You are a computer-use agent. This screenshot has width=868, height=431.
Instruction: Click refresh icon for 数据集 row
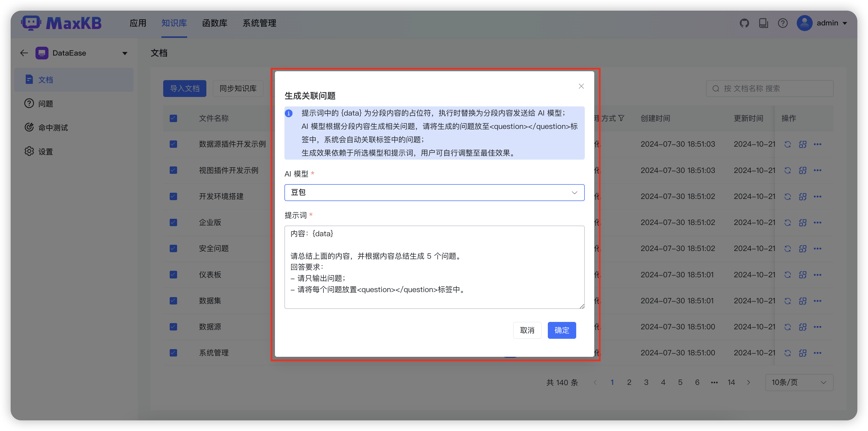788,301
